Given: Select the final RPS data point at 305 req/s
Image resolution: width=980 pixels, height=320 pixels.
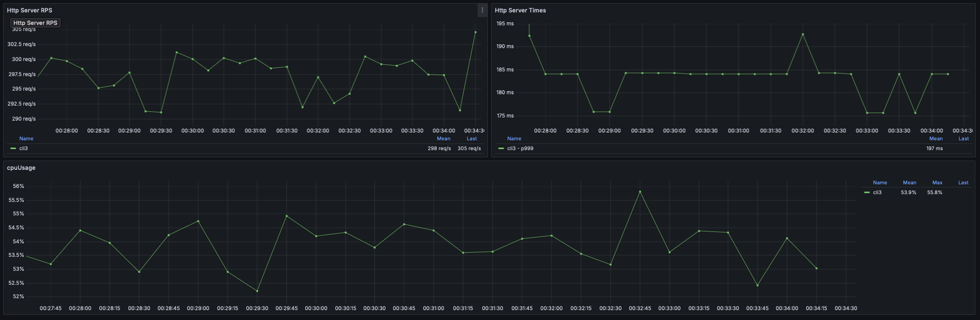Looking at the screenshot, I should 476,32.
